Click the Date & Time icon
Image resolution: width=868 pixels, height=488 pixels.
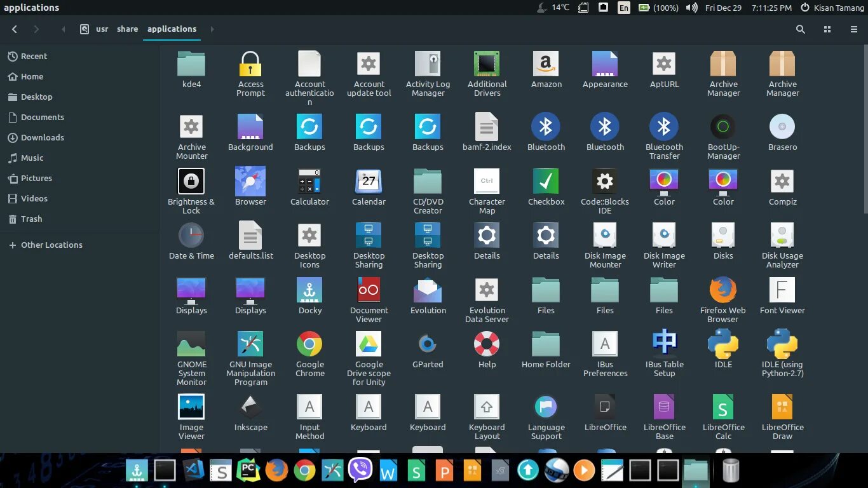point(191,236)
